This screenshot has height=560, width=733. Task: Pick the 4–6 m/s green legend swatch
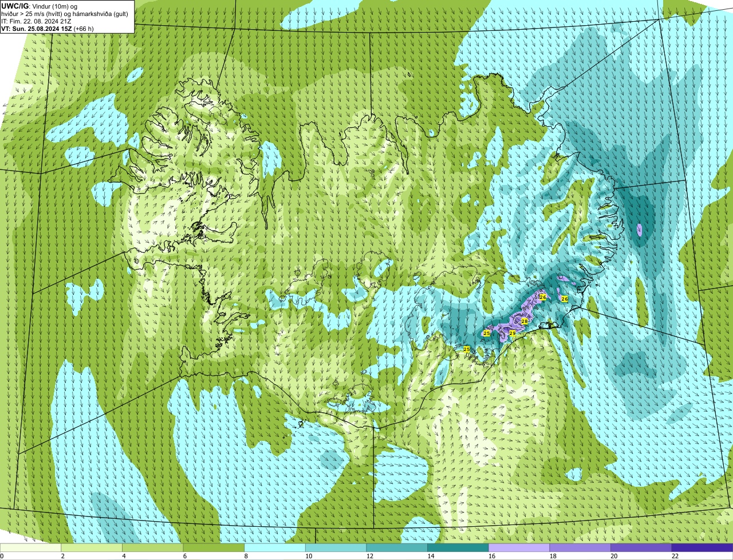(x=152, y=547)
